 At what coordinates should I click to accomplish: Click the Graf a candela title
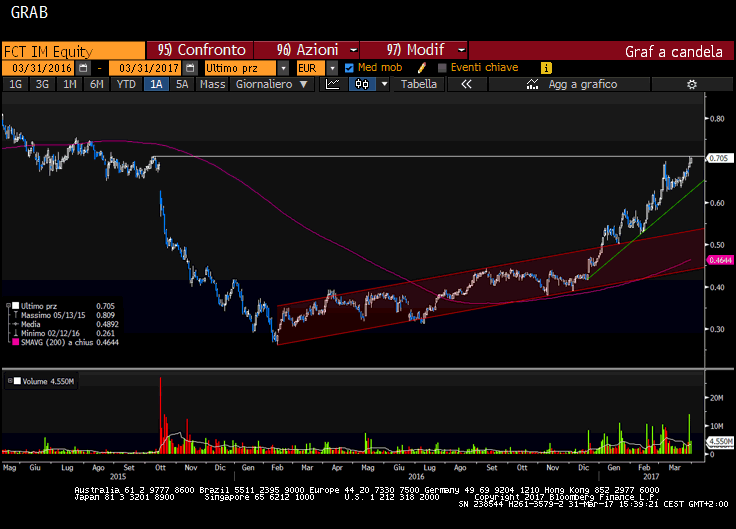(674, 51)
